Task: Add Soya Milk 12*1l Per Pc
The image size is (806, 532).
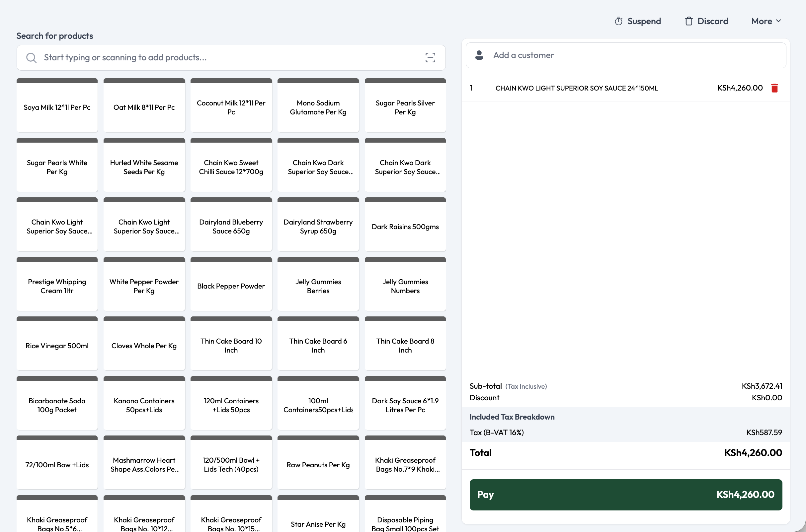Action: click(x=57, y=105)
